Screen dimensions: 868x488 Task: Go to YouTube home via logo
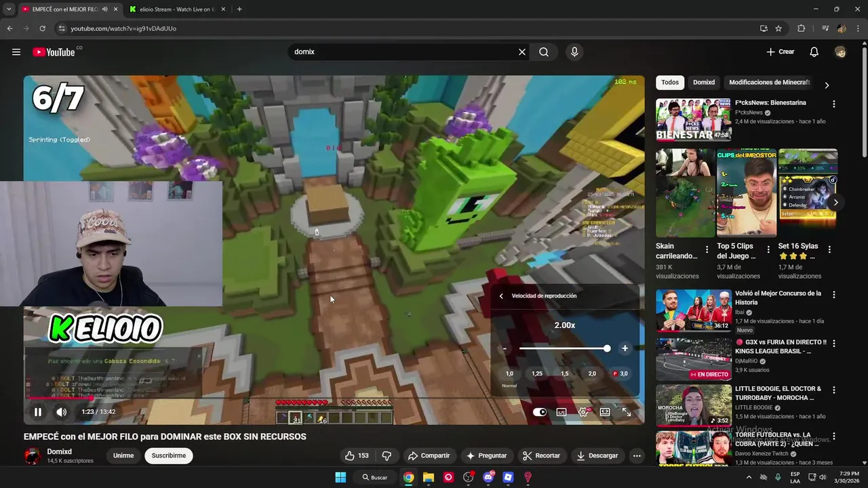tap(54, 52)
